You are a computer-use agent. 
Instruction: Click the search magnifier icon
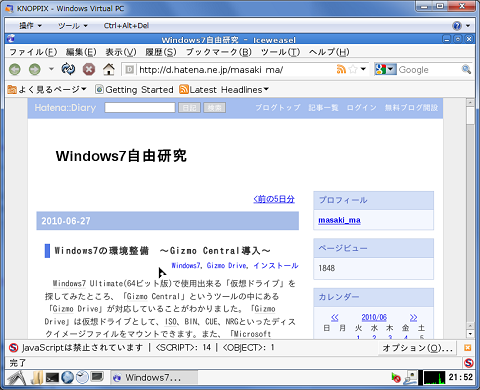point(466,69)
